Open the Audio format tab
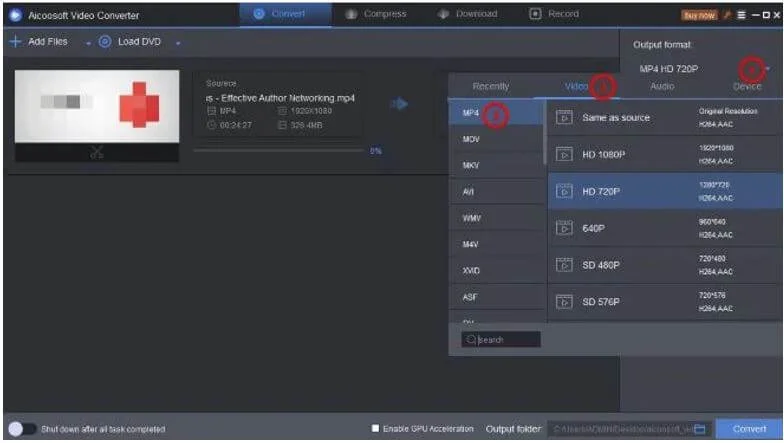This screenshot has height=443, width=784. tap(661, 87)
